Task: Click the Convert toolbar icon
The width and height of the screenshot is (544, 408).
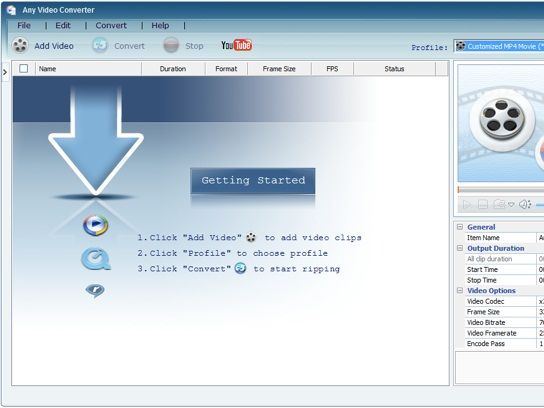Action: pyautogui.click(x=100, y=45)
